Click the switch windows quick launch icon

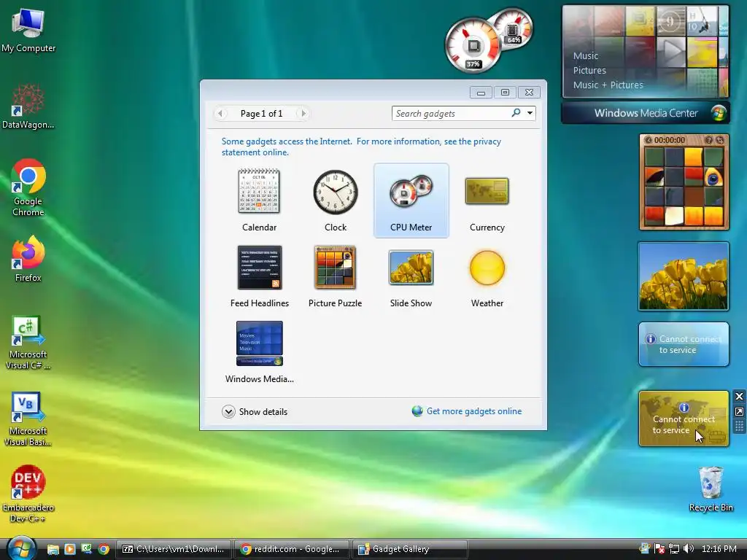tap(86, 549)
